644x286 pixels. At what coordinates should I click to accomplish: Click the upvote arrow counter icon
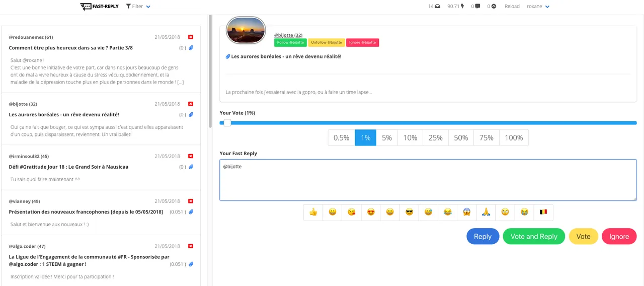tap(494, 7)
